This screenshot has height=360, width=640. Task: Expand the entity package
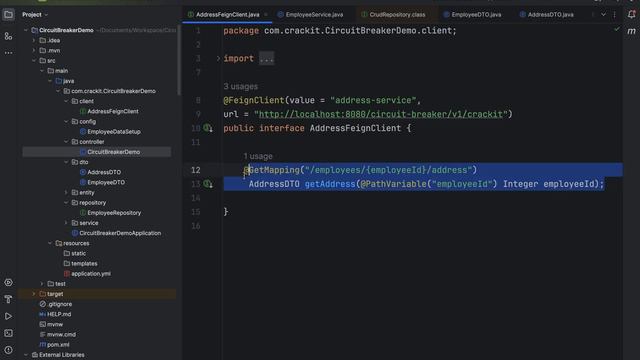[66, 193]
